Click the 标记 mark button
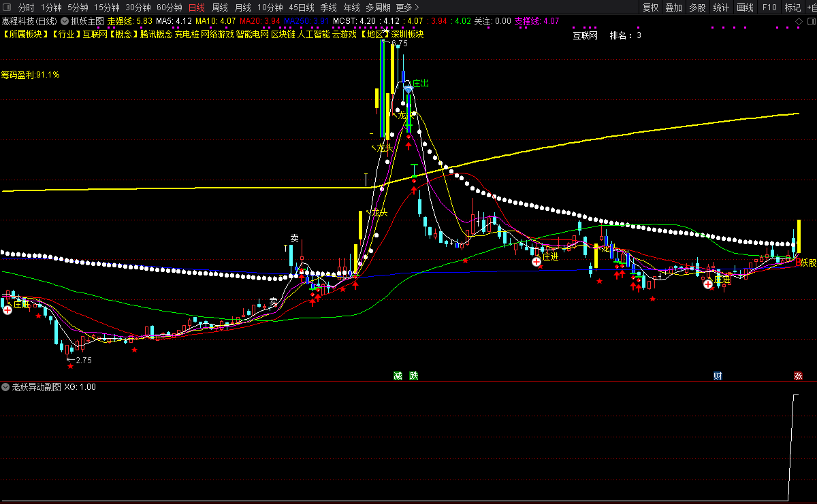The width and height of the screenshot is (817, 504). (792, 7)
